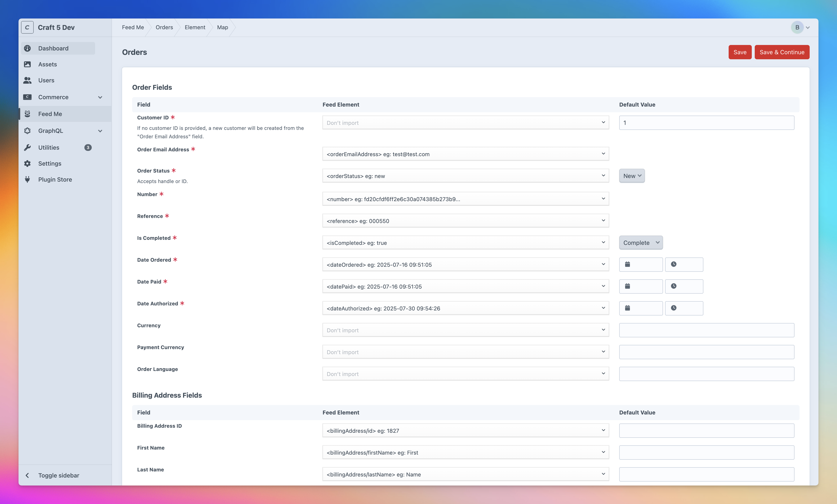Click the Assets image icon

[x=28, y=64]
